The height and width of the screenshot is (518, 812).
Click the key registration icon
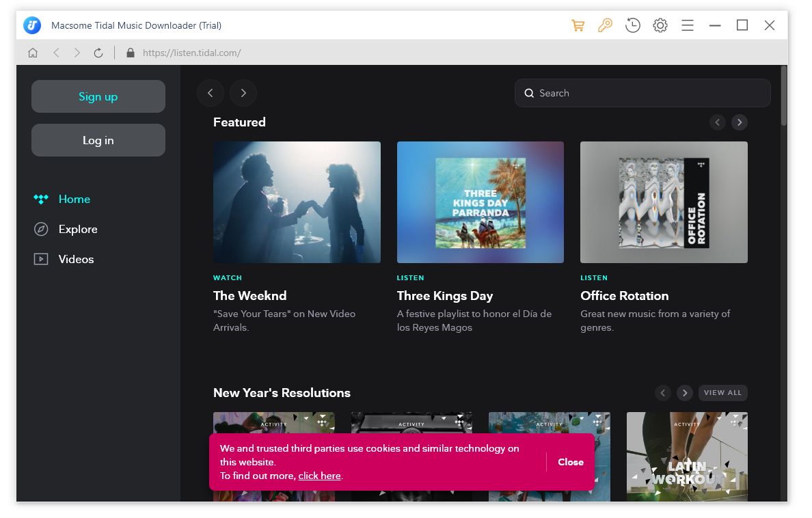tap(605, 25)
